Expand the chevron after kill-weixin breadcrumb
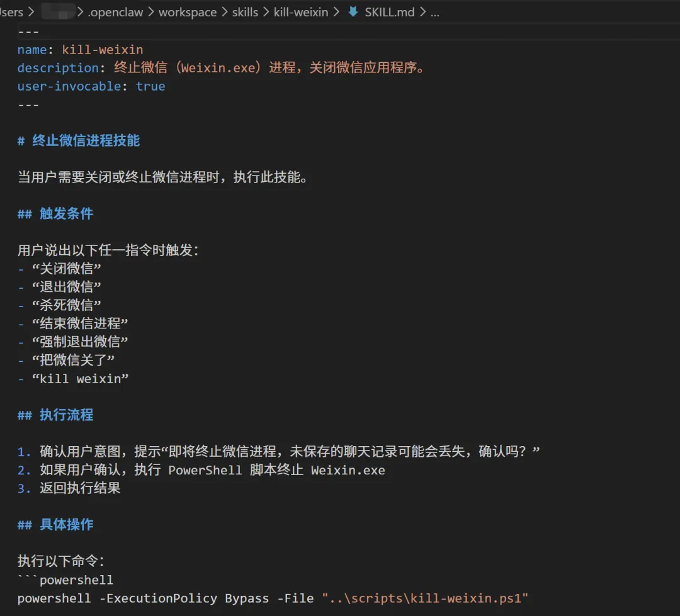Screen dimensions: 680x616 tap(336, 12)
